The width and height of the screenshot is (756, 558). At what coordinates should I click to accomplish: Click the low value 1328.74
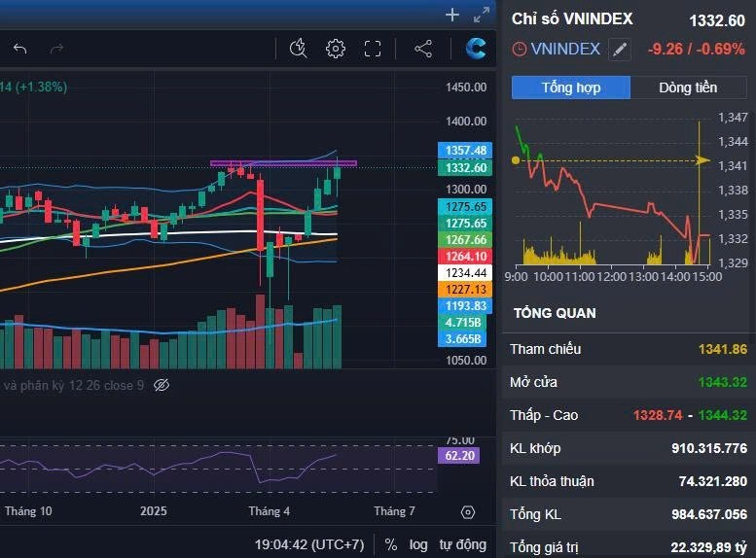[658, 415]
